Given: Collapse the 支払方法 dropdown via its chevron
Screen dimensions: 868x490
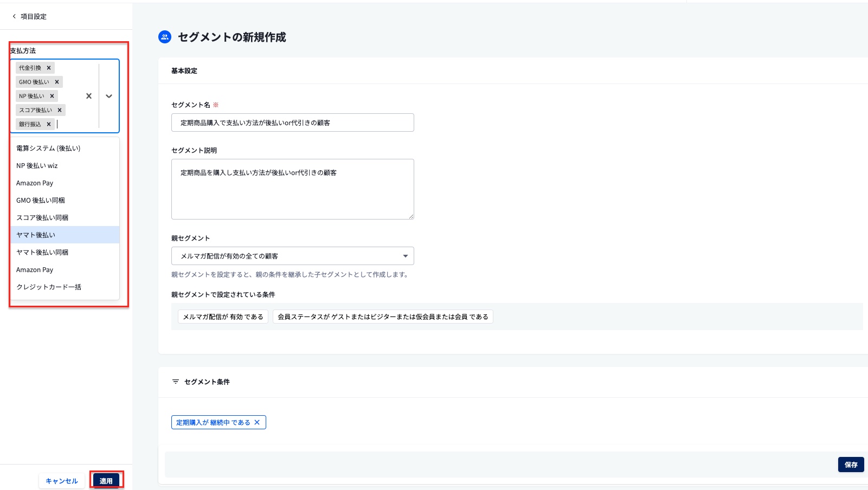Looking at the screenshot, I should point(109,96).
